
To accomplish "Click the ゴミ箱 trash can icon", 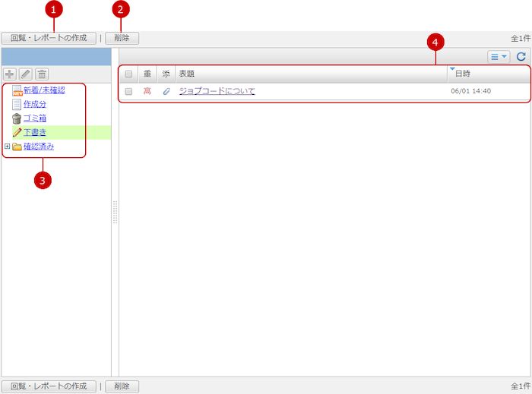I will (17, 118).
